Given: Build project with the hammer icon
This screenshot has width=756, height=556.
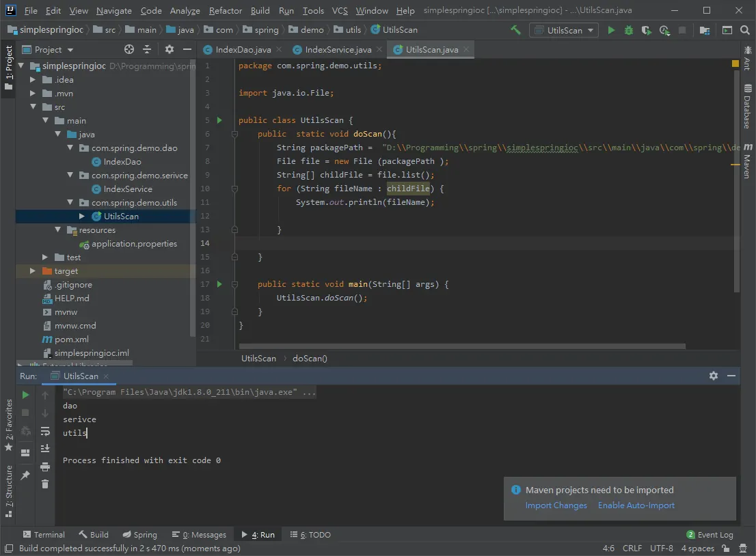Looking at the screenshot, I should coord(516,30).
